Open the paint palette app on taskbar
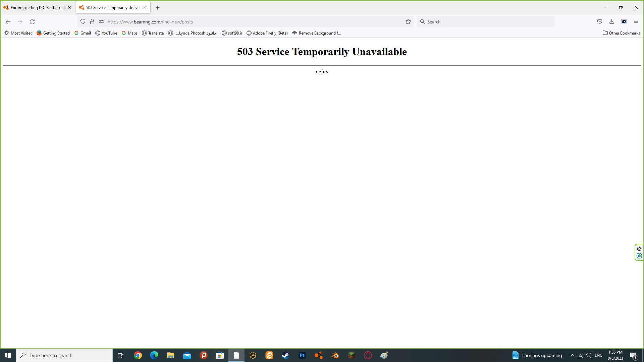 [384, 355]
